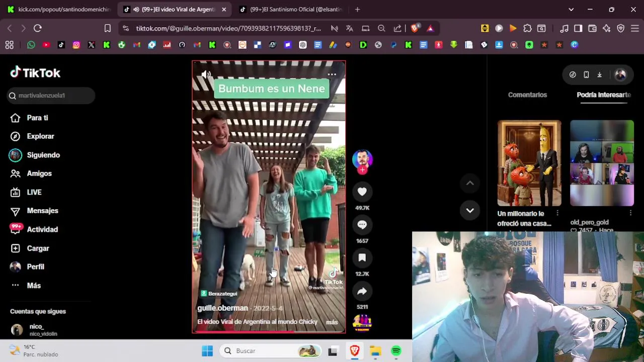
Task: Expand the video description with más
Action: tap(332, 322)
